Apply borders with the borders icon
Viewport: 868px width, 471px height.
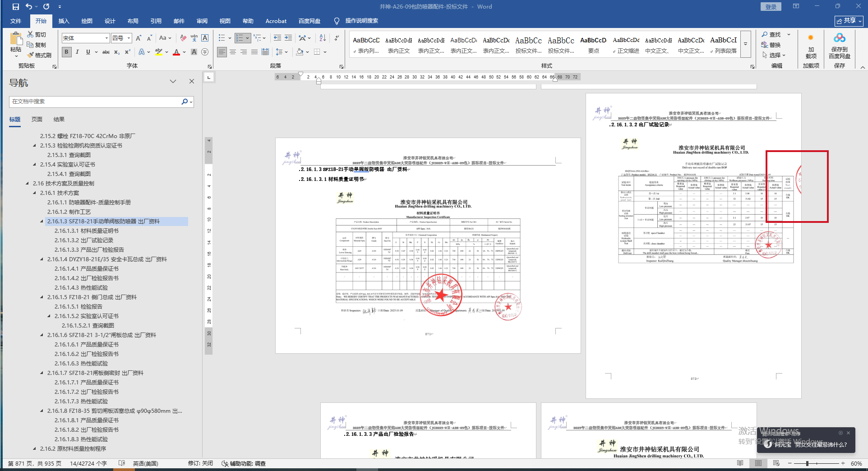point(317,52)
